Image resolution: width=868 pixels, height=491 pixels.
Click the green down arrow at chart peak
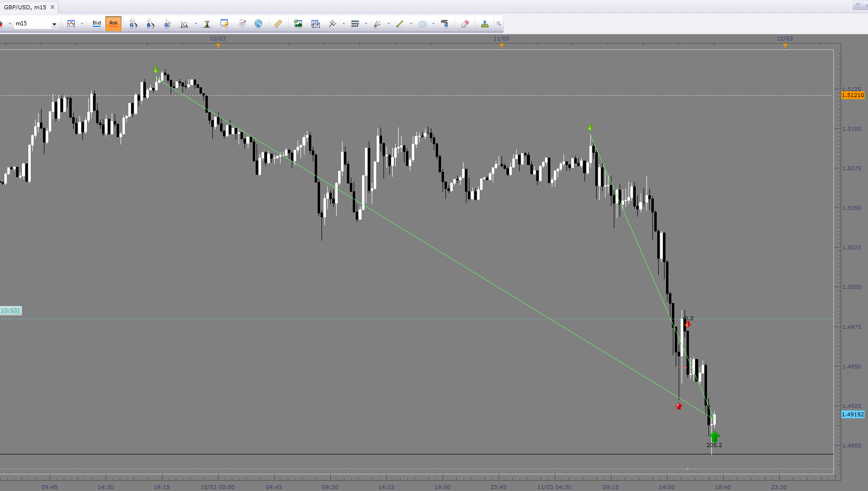[x=156, y=71]
